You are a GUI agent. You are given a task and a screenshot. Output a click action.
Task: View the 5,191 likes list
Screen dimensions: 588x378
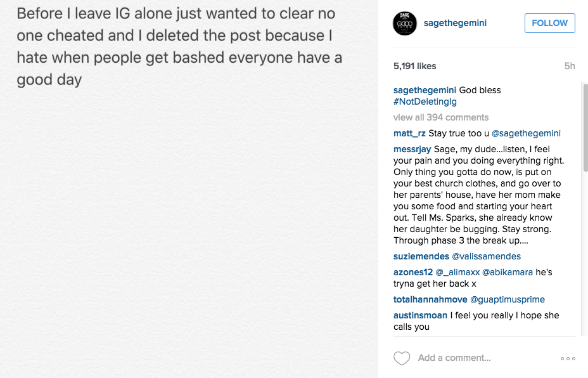[x=414, y=66]
